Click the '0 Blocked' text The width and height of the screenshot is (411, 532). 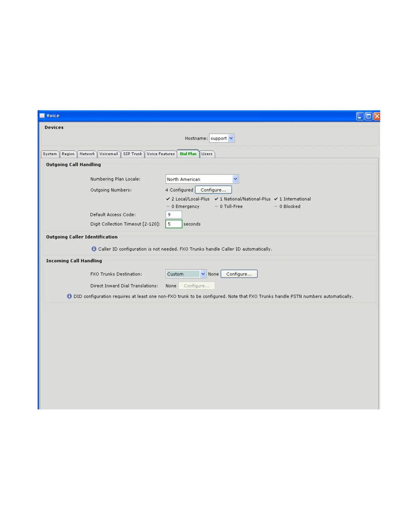tap(290, 207)
